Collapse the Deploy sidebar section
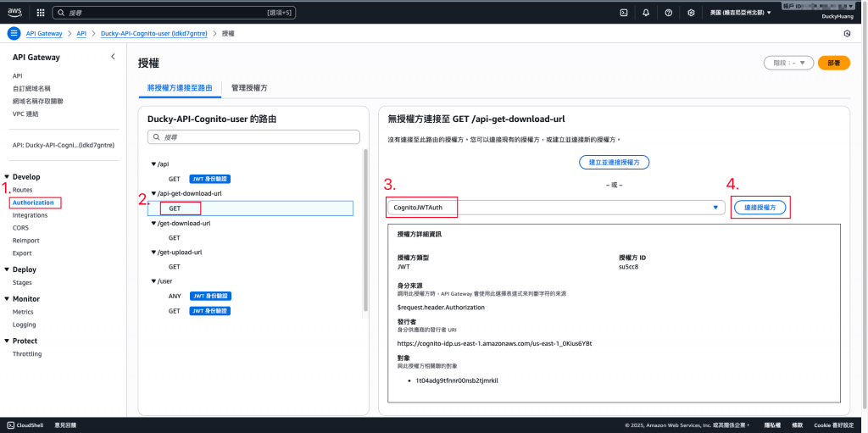Screen dimensions: 868x433 [x=7, y=269]
